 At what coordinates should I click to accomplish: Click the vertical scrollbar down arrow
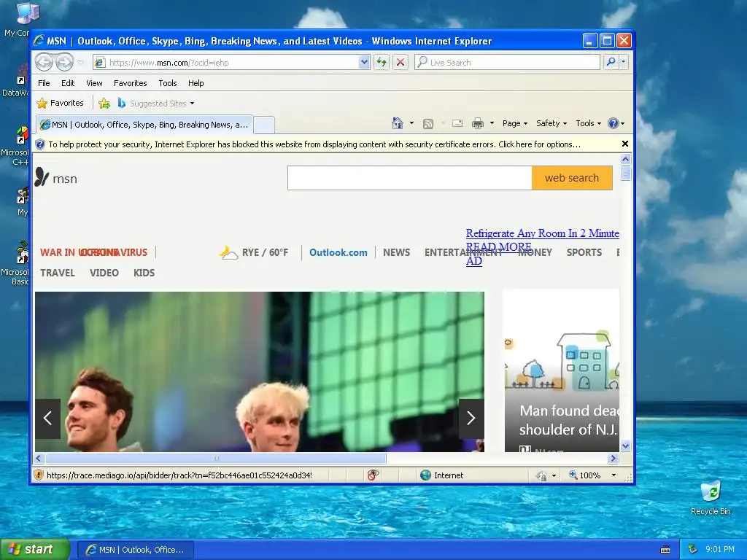625,446
